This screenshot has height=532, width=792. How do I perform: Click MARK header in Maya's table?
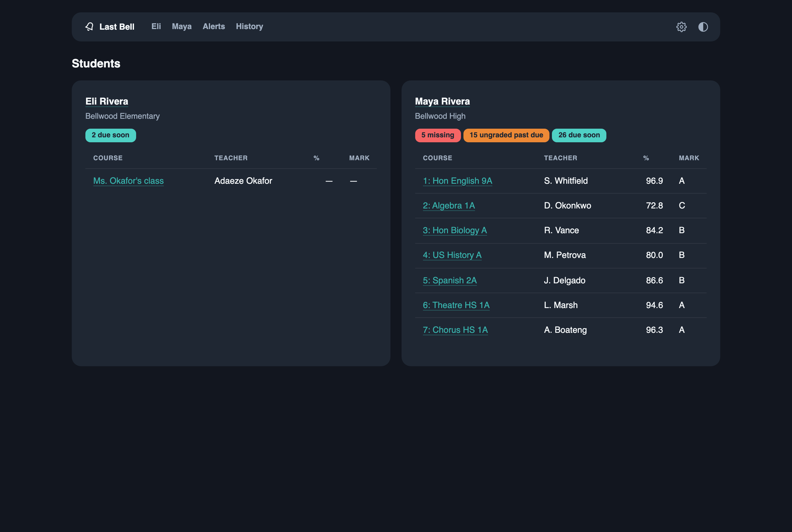click(x=689, y=158)
